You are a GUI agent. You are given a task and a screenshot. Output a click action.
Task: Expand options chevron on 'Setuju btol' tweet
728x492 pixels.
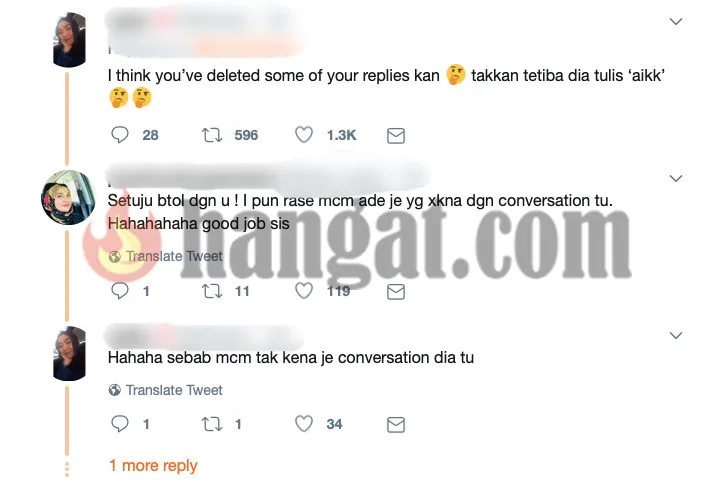coord(676,178)
